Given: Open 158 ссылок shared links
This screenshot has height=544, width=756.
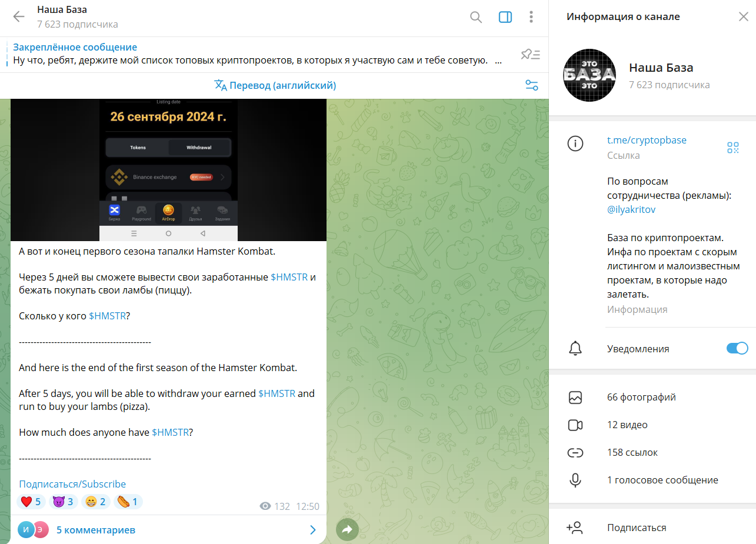Looking at the screenshot, I should coord(652,452).
